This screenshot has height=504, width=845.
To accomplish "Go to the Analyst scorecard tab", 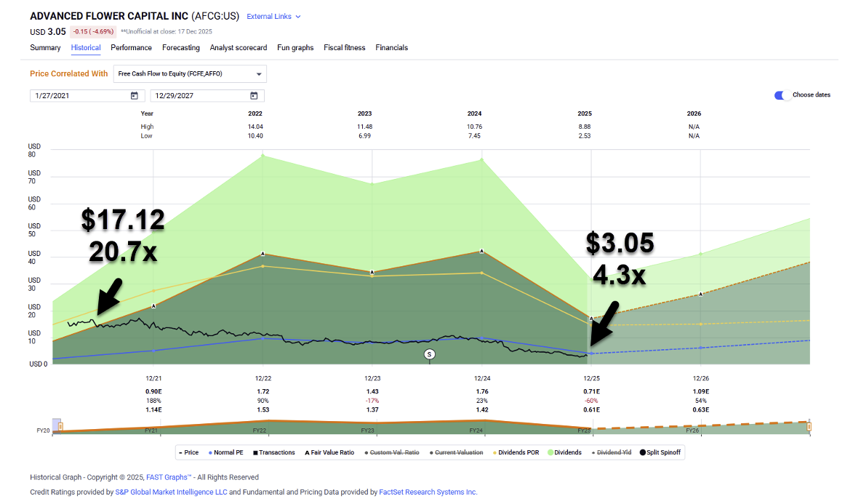I will point(238,48).
